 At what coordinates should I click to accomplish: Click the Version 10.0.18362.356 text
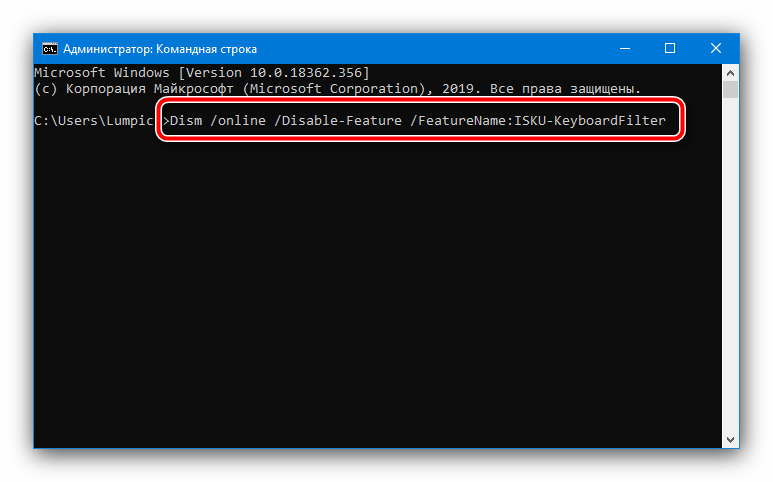pos(274,72)
